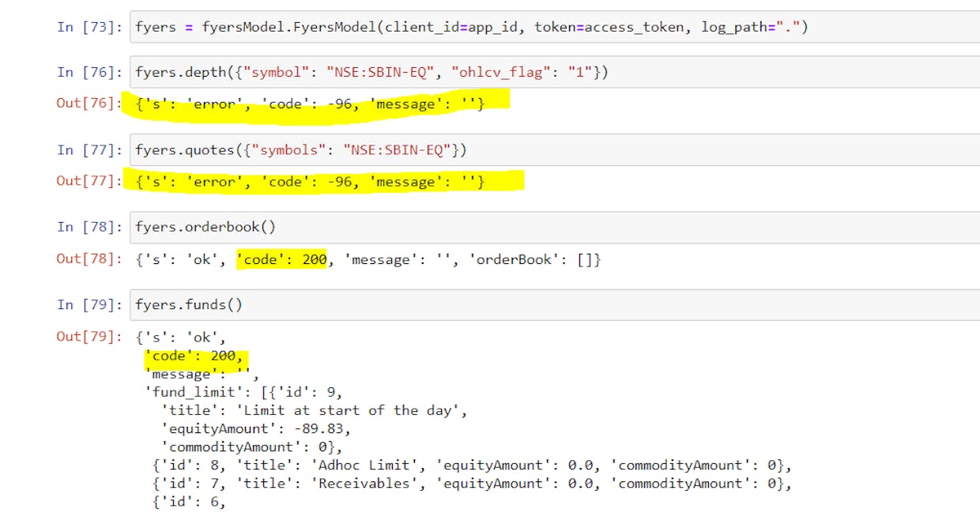Click the error output of Out[77]

[310, 181]
